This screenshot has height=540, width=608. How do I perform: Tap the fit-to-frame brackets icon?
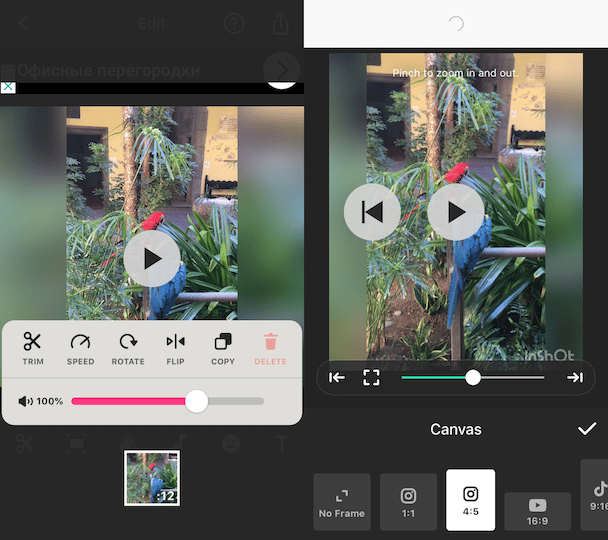[371, 377]
